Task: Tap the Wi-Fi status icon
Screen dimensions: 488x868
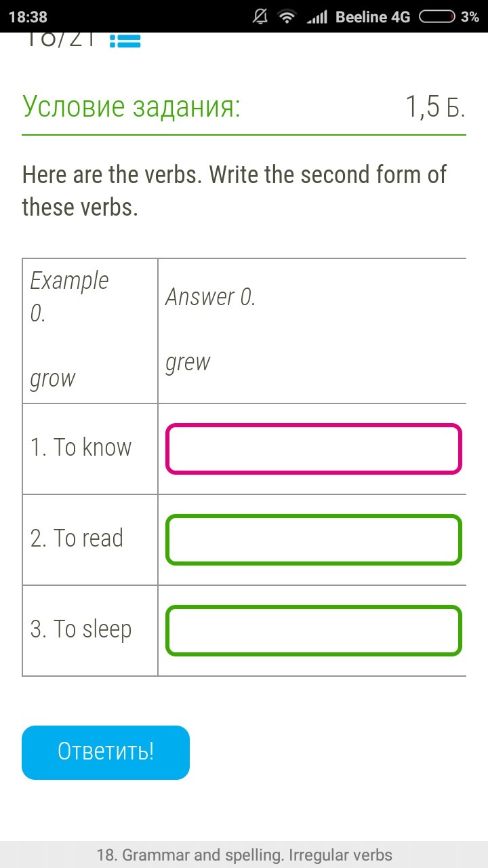Action: tap(287, 17)
